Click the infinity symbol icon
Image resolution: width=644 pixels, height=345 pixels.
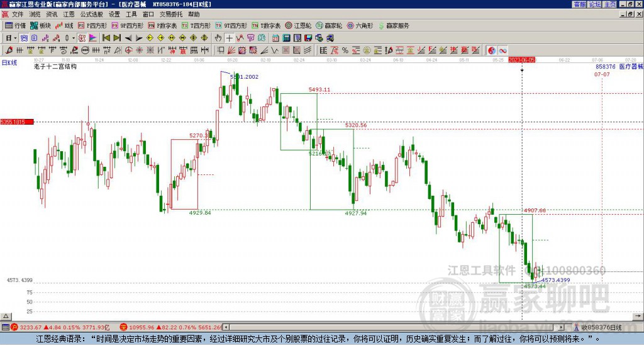[x=502, y=50]
